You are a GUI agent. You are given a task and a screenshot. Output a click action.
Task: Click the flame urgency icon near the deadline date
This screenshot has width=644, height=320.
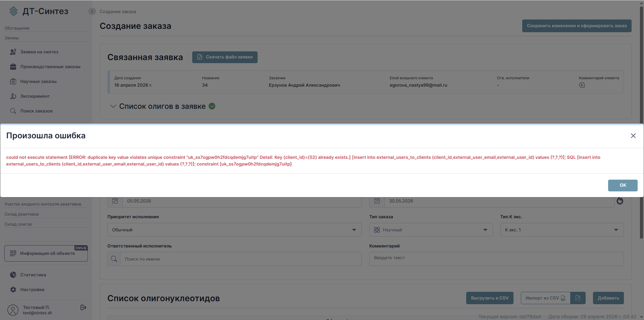click(620, 201)
